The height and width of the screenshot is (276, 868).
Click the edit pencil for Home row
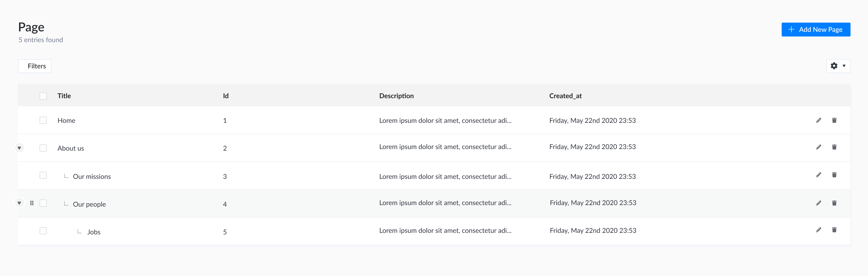tap(818, 120)
